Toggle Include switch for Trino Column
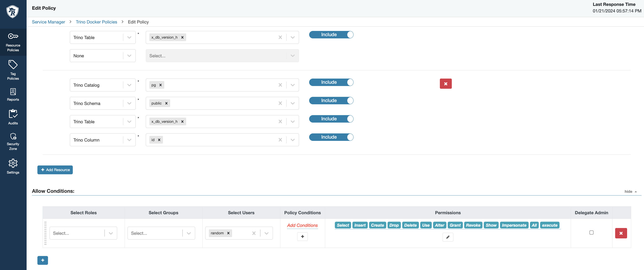The height and width of the screenshot is (270, 644). pos(331,137)
